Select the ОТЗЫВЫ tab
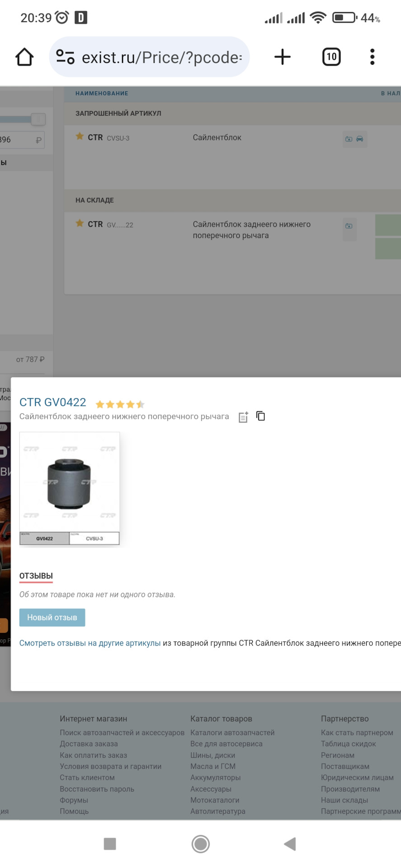Viewport: 401px width, 868px height. coord(36,576)
